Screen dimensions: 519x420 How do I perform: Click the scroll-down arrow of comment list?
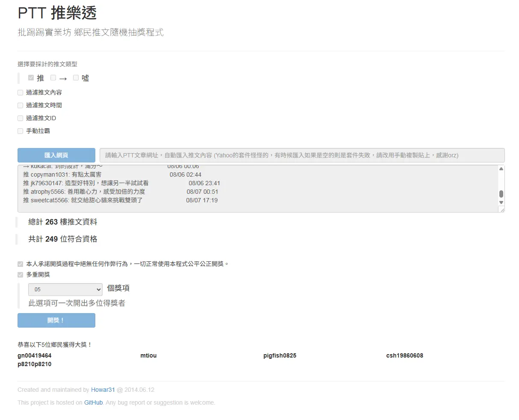pyautogui.click(x=501, y=202)
